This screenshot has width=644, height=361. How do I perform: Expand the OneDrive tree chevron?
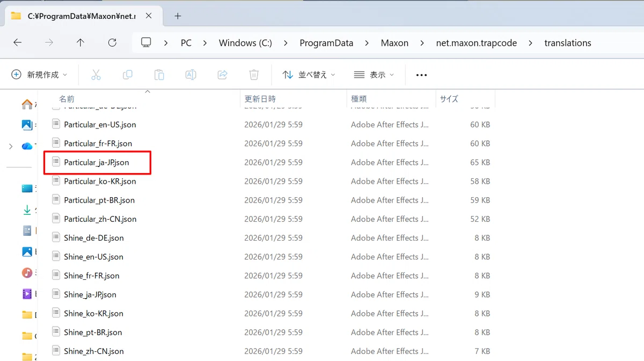(x=11, y=146)
